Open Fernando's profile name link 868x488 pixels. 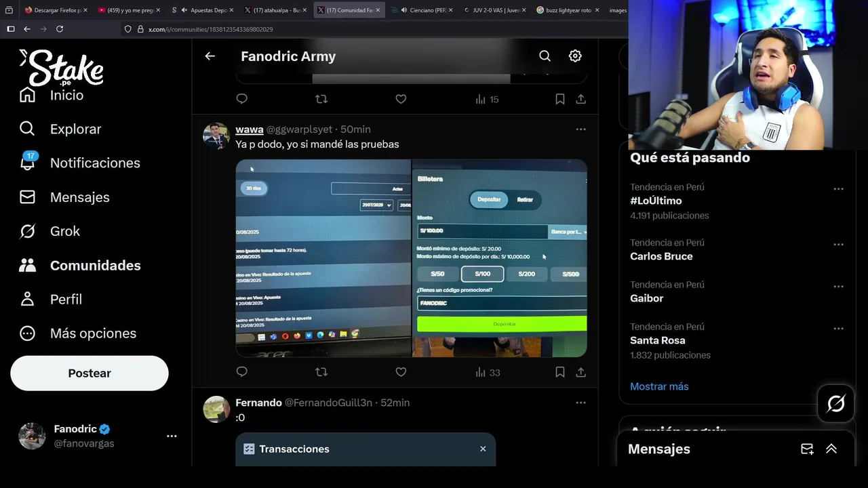[258, 403]
